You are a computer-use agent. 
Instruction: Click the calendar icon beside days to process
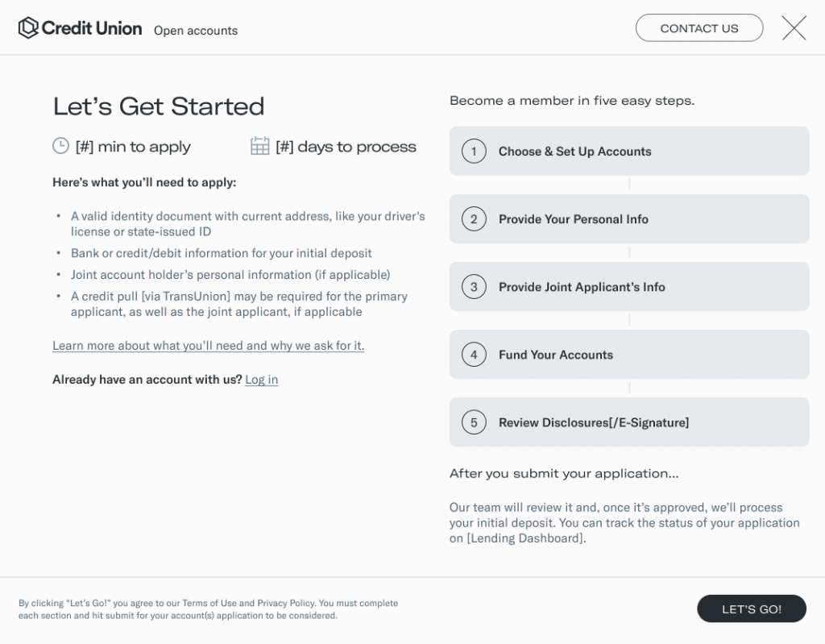259,146
